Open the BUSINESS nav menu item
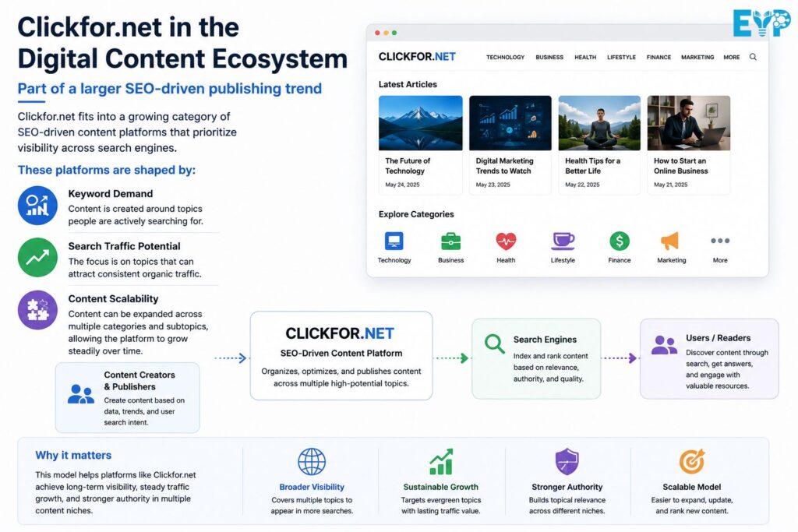The image size is (798, 532). point(549,58)
